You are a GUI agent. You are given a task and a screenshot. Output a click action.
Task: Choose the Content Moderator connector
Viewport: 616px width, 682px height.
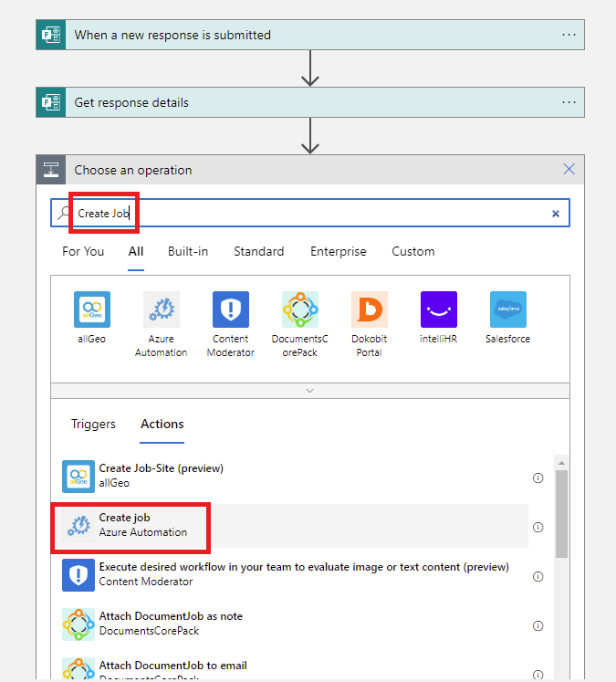pos(230,310)
